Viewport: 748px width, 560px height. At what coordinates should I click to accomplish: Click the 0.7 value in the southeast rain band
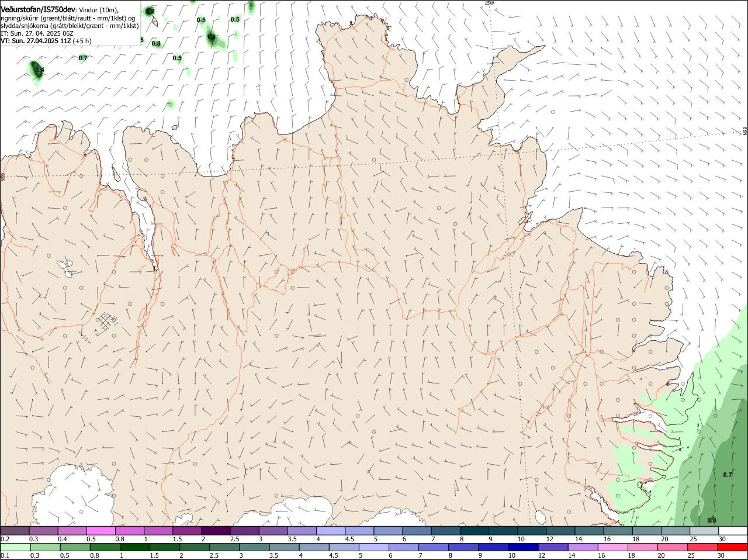point(728,475)
